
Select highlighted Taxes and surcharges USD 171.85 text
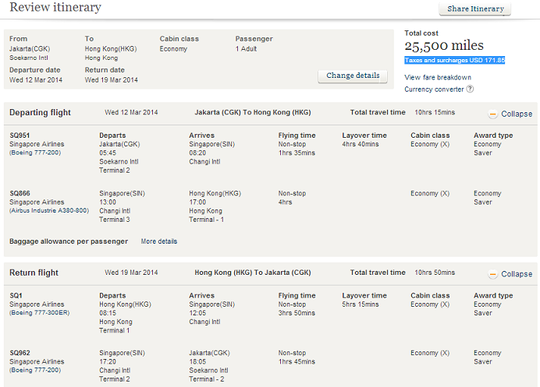[455, 60]
